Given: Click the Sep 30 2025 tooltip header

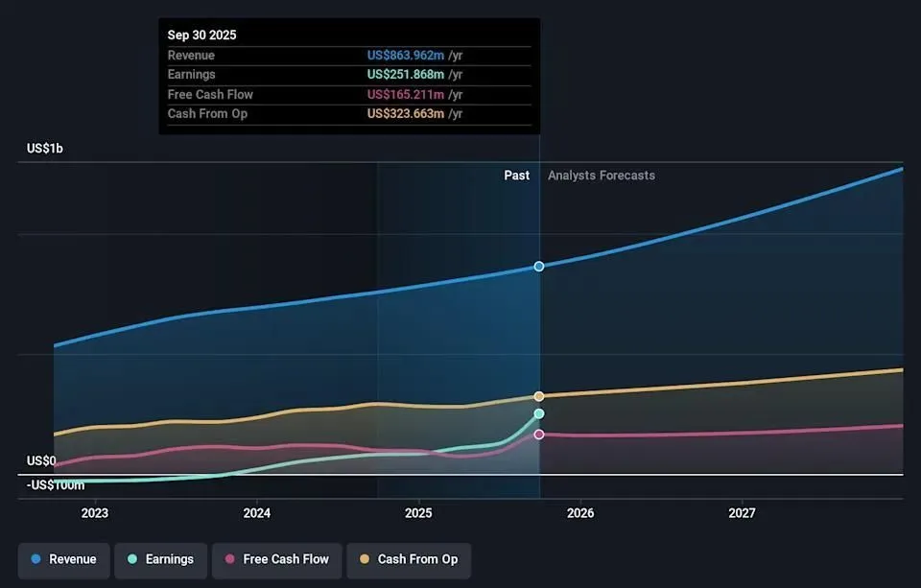Looking at the screenshot, I should [201, 35].
